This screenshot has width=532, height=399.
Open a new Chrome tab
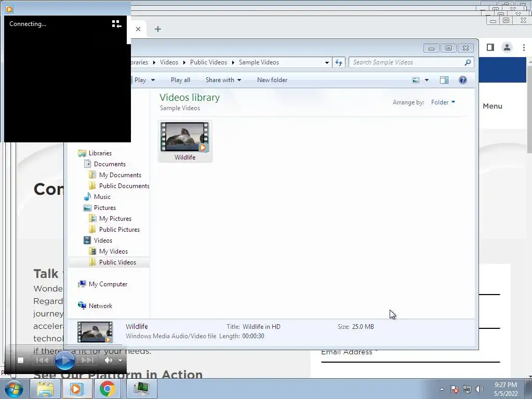pyautogui.click(x=158, y=29)
